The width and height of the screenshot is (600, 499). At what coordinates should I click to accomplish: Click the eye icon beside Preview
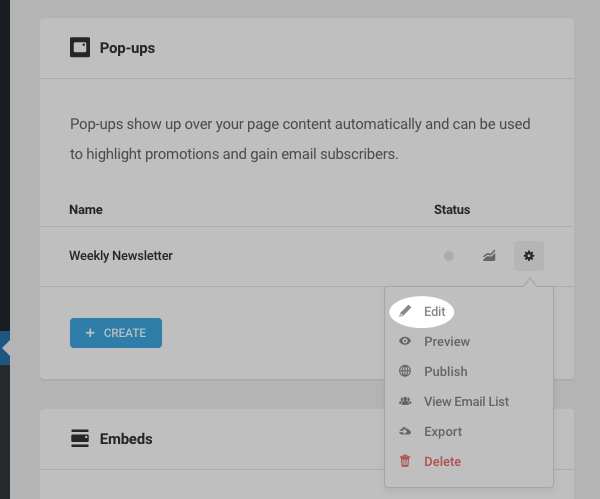point(405,341)
